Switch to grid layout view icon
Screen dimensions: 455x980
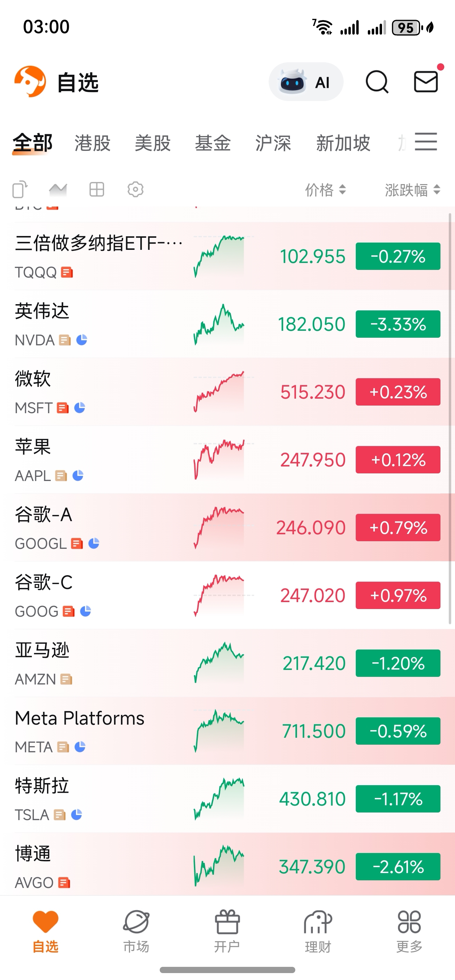(x=96, y=189)
